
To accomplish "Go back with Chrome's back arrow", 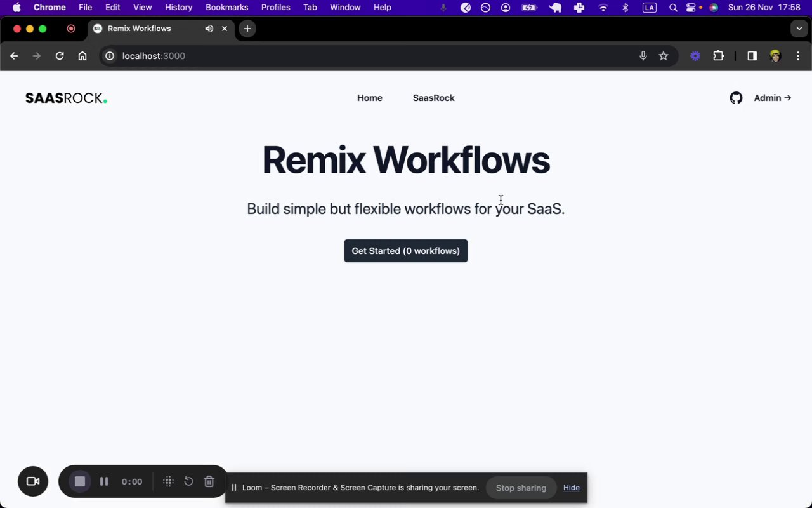I will (x=14, y=56).
